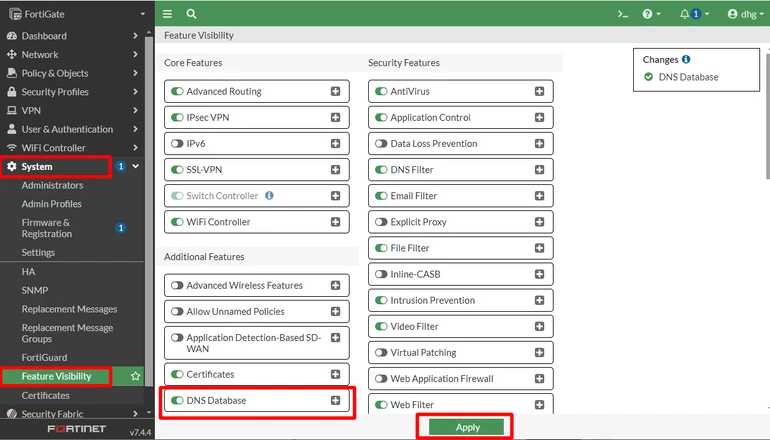Toggle the Web Filter switch
The image size is (770, 440).
[381, 405]
